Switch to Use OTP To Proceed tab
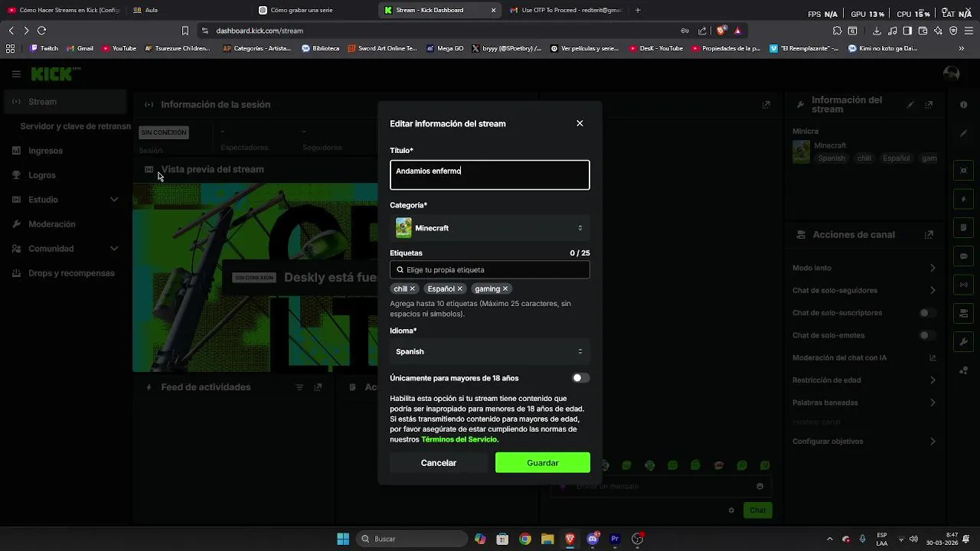The height and width of the screenshot is (551, 980). 565,10
